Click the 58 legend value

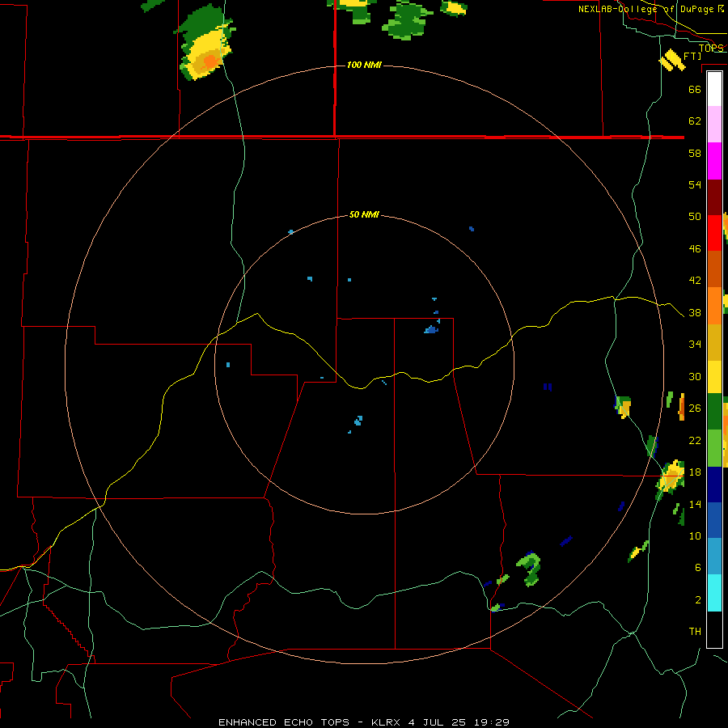pyautogui.click(x=695, y=153)
